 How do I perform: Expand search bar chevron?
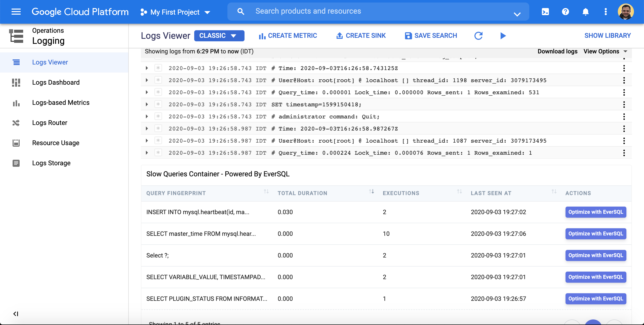point(517,14)
